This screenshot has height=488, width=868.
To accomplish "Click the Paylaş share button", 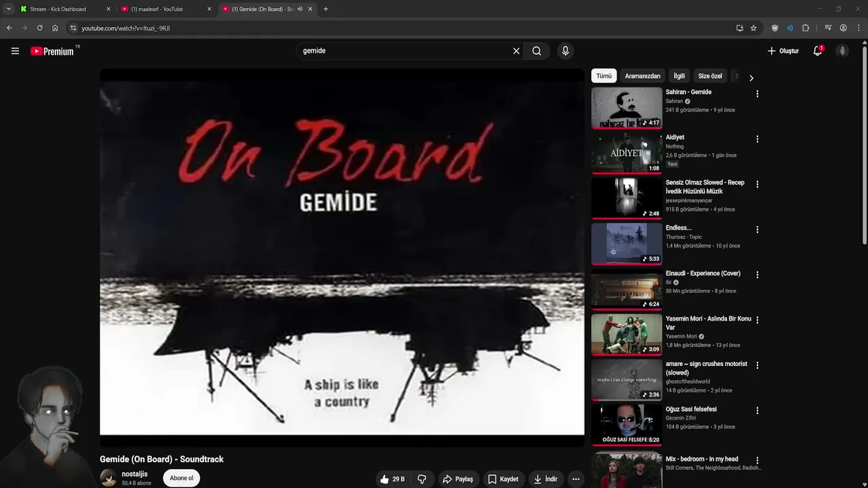I will tap(458, 479).
